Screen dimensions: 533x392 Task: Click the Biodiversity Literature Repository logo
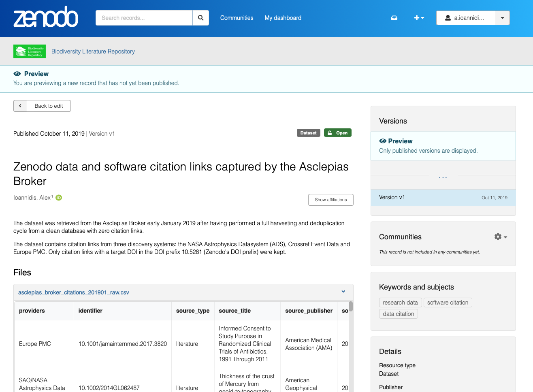[x=30, y=51]
